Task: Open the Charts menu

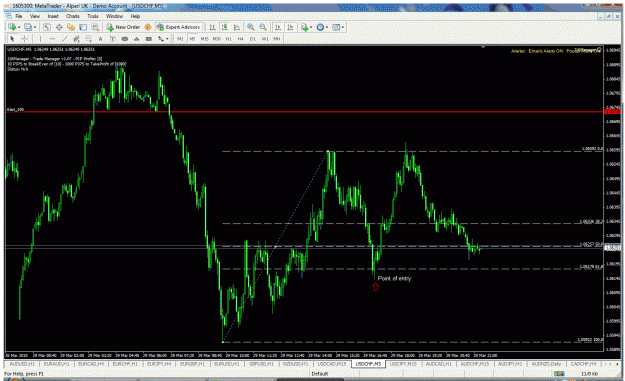Action: click(73, 16)
